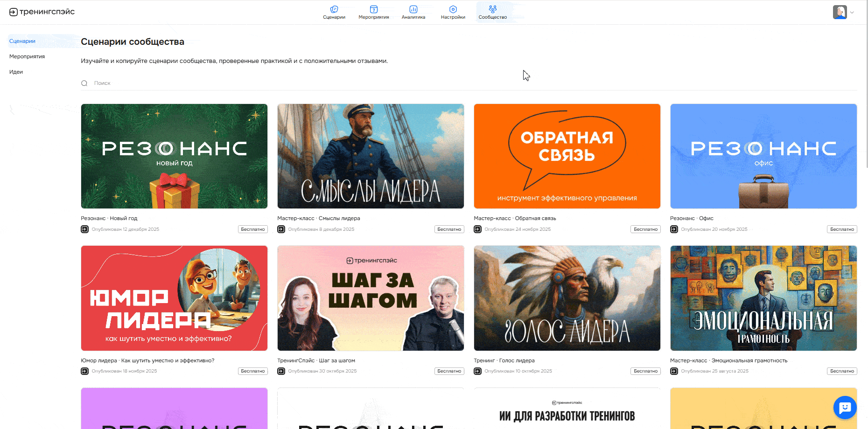Select the Сообщество icon in top bar

click(x=492, y=9)
